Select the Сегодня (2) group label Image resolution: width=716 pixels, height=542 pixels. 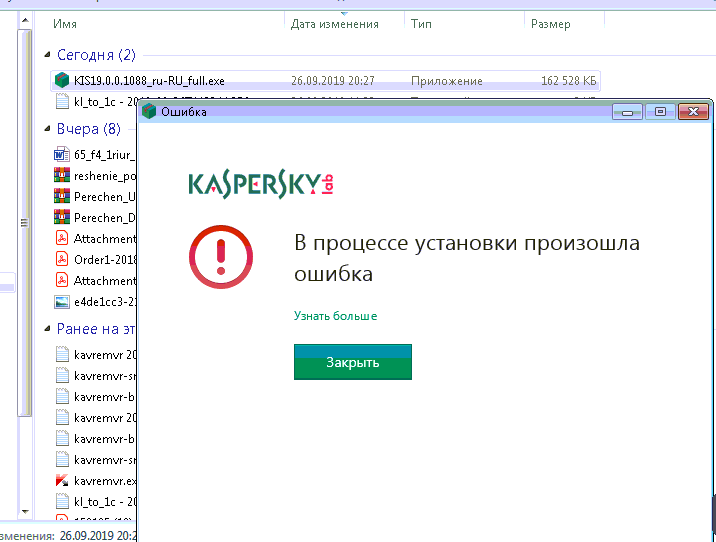coord(96,55)
